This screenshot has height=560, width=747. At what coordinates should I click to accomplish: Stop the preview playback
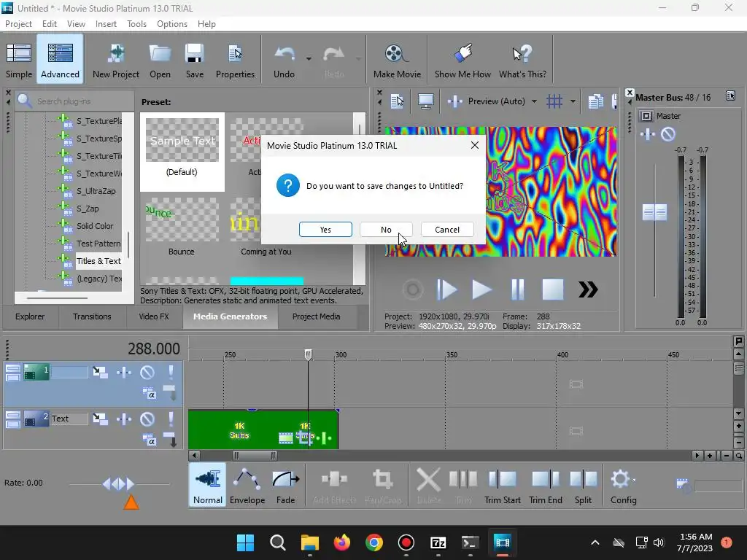coord(553,289)
